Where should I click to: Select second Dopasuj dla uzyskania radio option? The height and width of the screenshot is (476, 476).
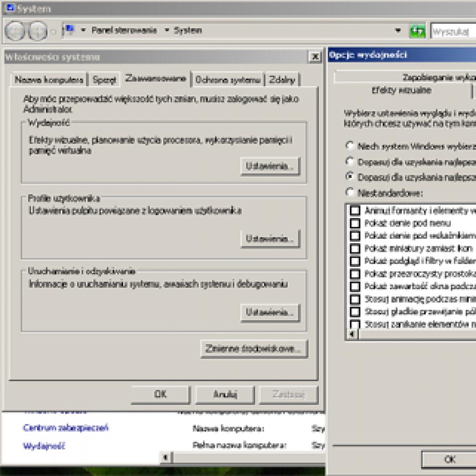click(350, 177)
